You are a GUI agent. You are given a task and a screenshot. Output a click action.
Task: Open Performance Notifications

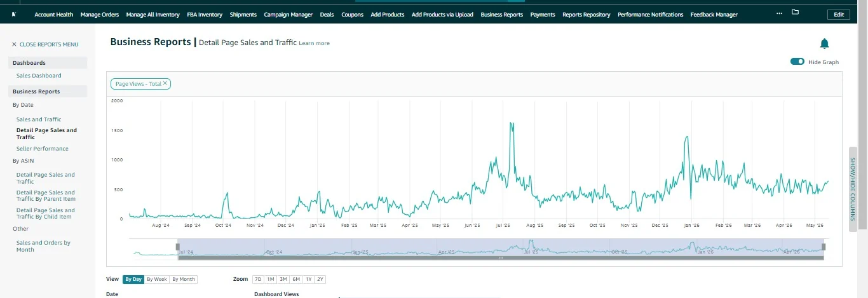(x=651, y=15)
